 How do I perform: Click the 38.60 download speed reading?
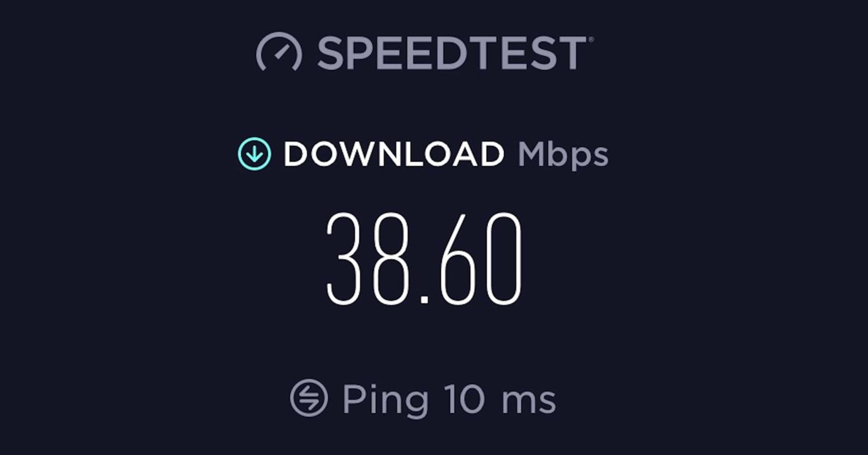point(424,259)
